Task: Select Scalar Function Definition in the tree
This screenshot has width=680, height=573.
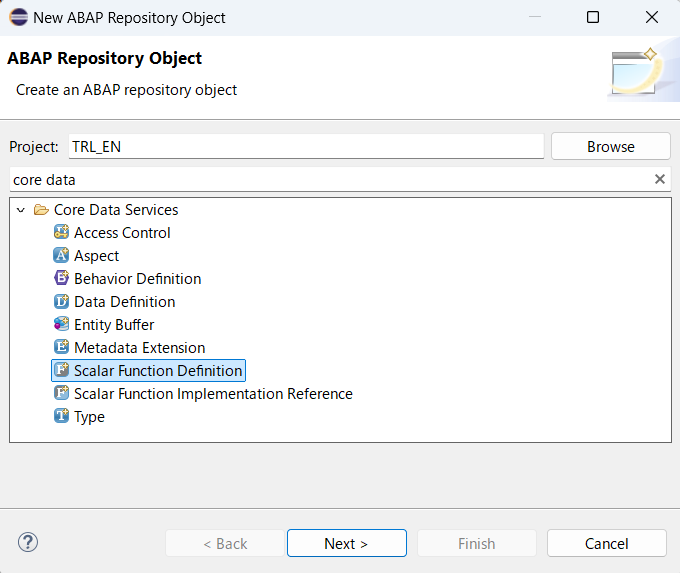Action: [x=158, y=371]
